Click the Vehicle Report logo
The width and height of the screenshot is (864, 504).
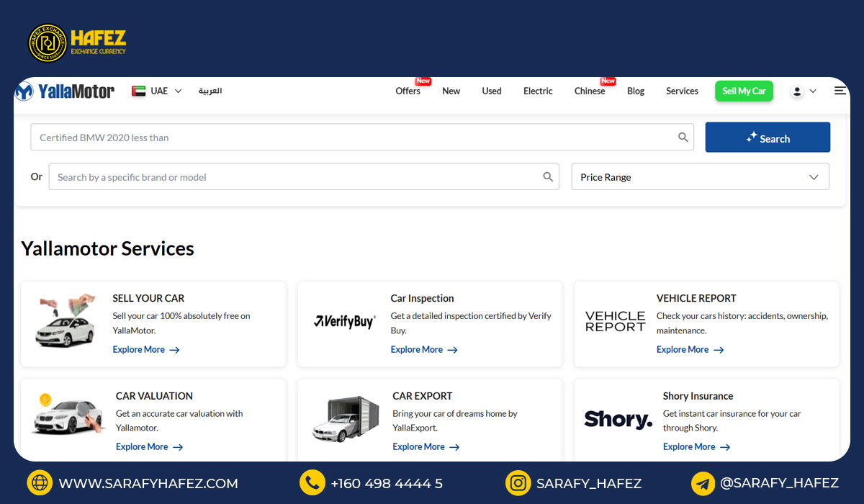point(615,322)
